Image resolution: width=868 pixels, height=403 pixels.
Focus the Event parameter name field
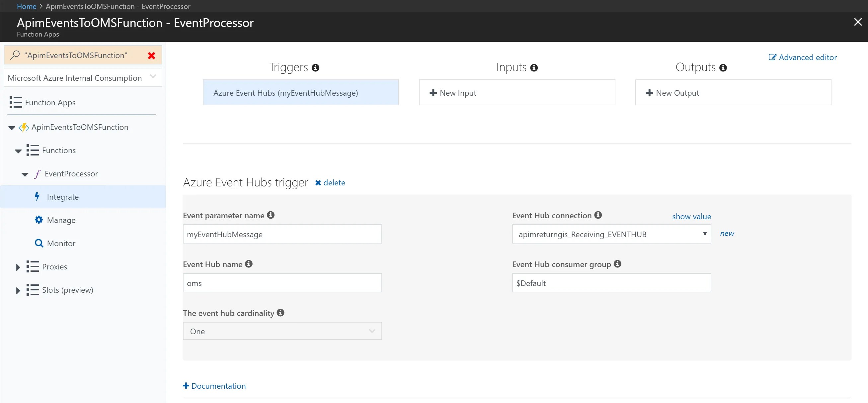(x=282, y=234)
